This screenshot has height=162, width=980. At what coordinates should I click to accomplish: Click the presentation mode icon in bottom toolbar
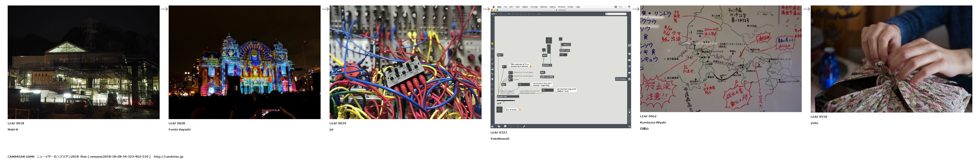pos(505,126)
